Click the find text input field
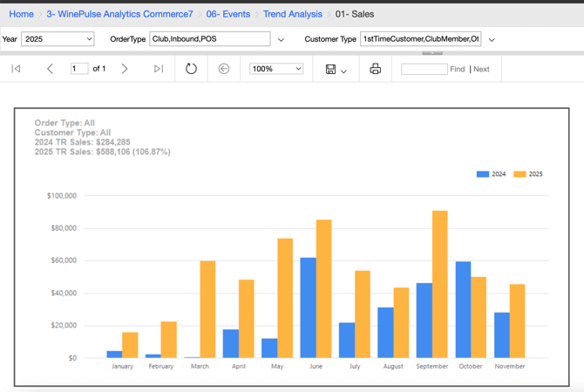The width and height of the screenshot is (584, 392). (424, 69)
